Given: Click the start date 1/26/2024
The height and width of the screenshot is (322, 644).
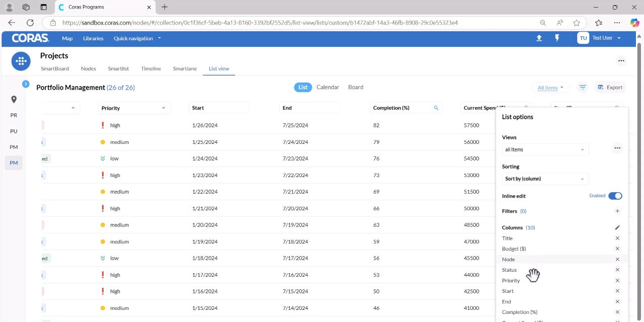Looking at the screenshot, I should 205,125.
